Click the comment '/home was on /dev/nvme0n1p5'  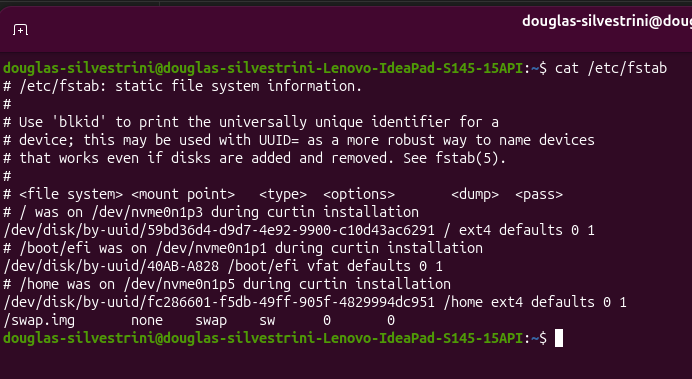pyautogui.click(x=227, y=284)
